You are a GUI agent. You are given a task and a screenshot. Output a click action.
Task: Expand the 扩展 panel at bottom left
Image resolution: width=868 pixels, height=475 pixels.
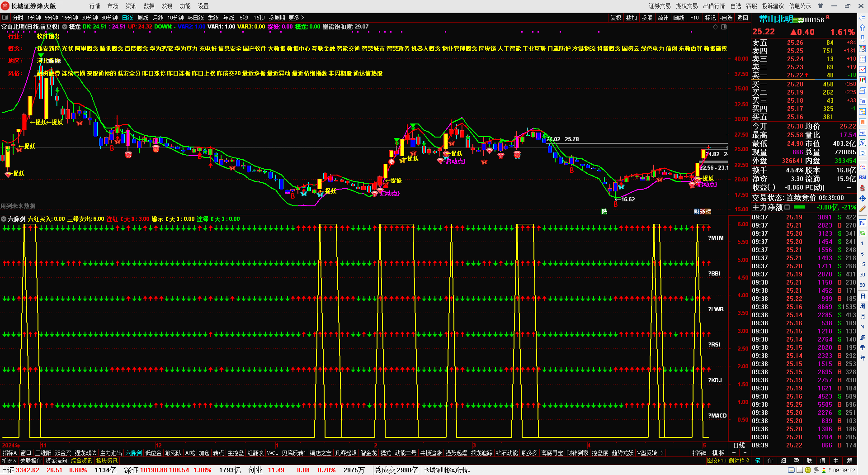(9, 461)
